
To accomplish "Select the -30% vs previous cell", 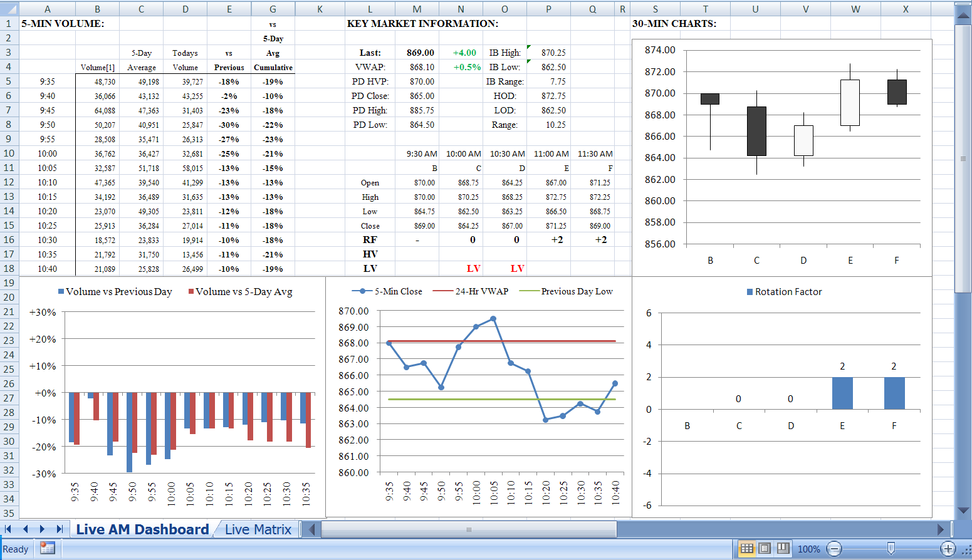I will point(229,125).
